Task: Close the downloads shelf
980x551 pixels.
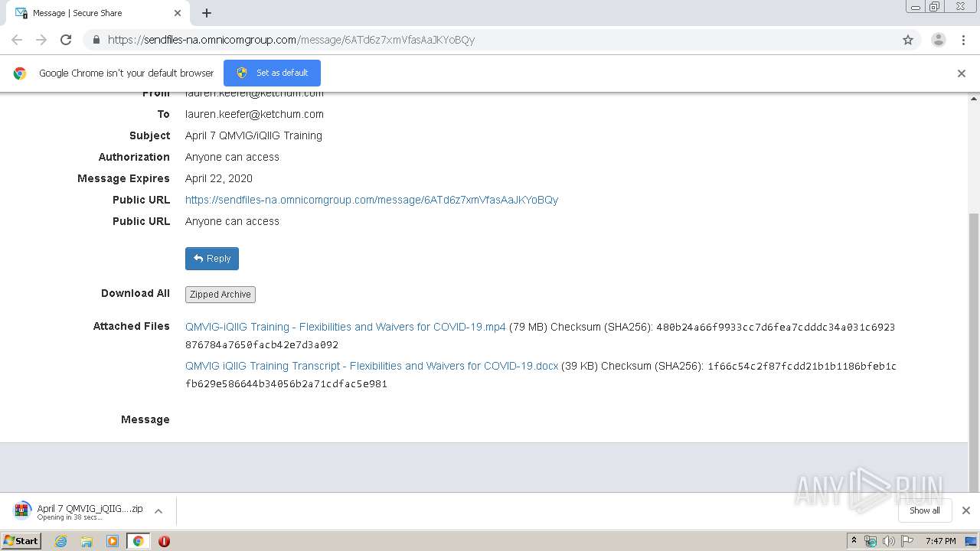Action: pyautogui.click(x=965, y=510)
